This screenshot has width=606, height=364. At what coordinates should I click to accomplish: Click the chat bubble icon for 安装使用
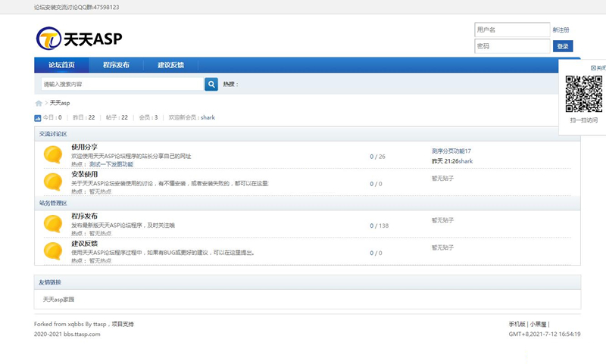(52, 182)
